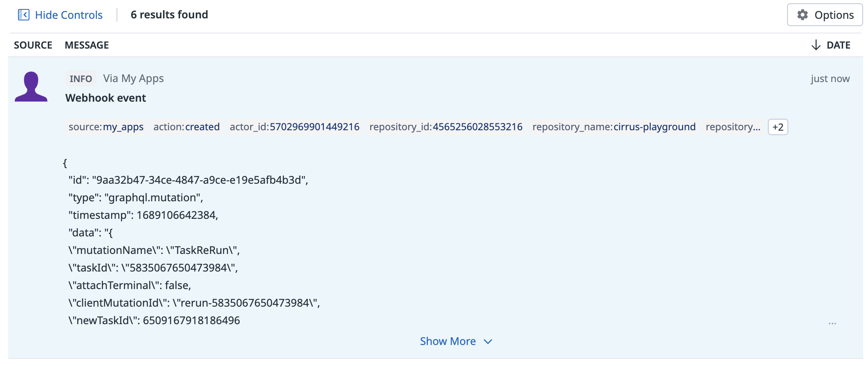Click the "data": "{ line
This screenshot has width=868, height=365.
(90, 233)
